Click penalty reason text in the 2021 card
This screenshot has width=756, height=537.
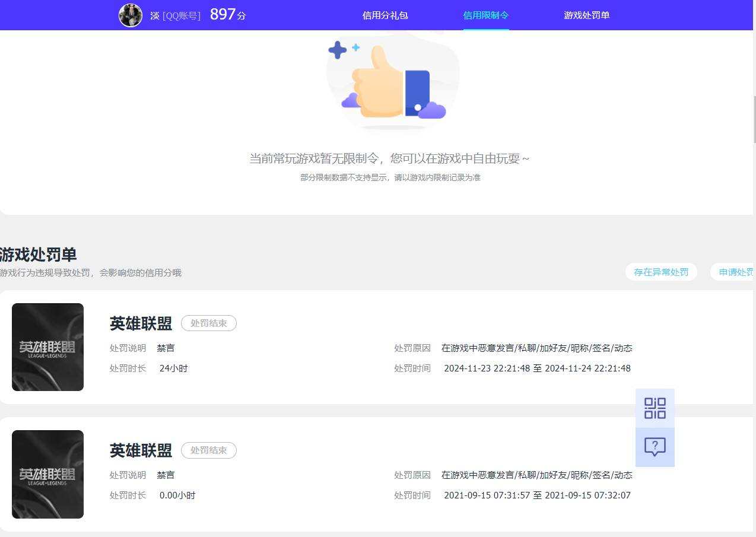(537, 475)
